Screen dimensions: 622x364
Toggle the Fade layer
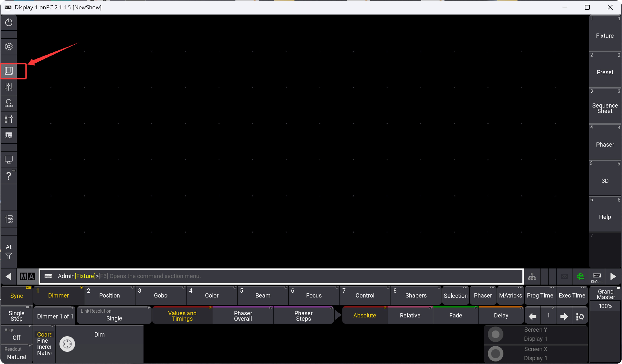[x=455, y=315]
